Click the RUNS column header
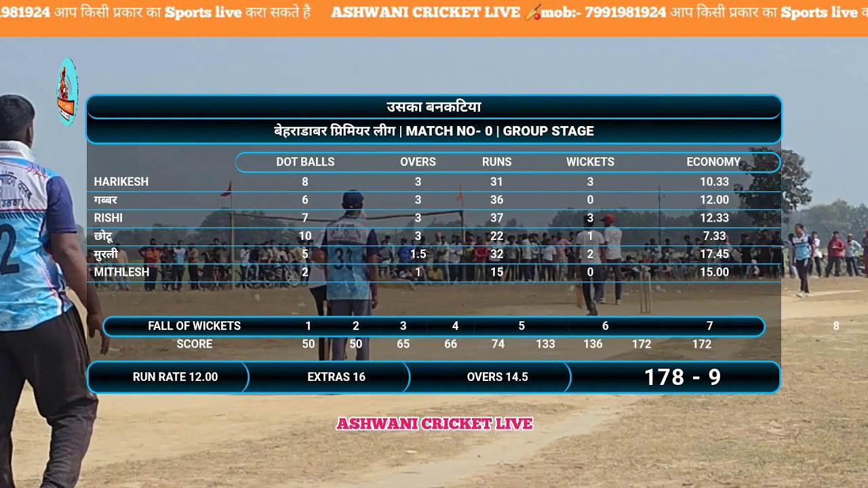The height and width of the screenshot is (488, 868). click(497, 162)
